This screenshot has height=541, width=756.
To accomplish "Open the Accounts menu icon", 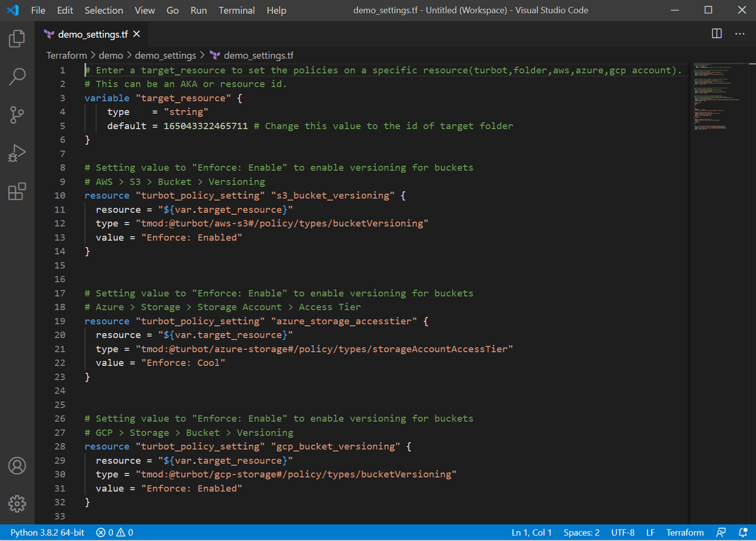I will coord(17,466).
